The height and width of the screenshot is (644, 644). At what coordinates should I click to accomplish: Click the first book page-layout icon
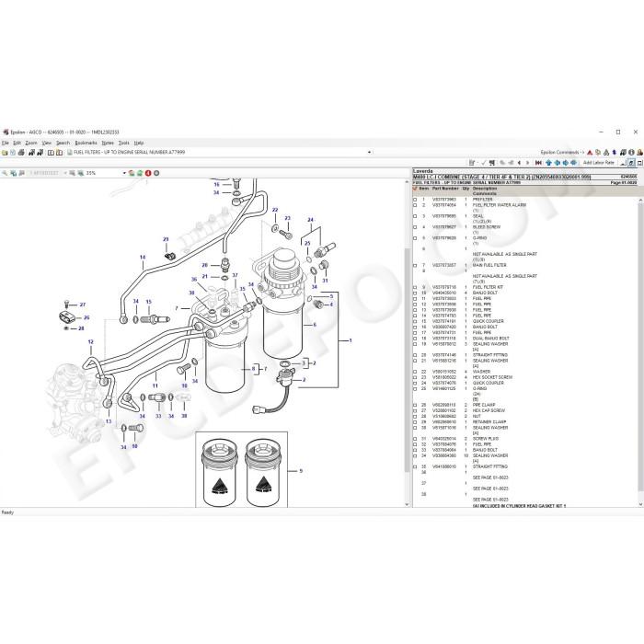(x=51, y=153)
